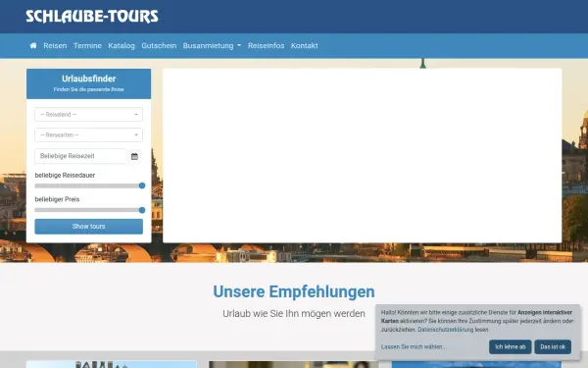The height and width of the screenshot is (368, 588).
Task: Click the empty white slideshow panel
Action: pos(363,155)
